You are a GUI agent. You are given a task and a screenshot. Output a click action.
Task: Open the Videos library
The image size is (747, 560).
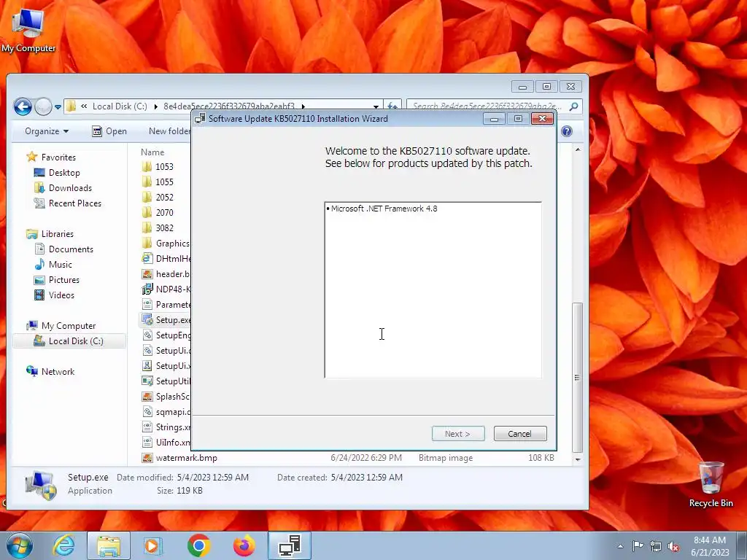(x=54, y=295)
